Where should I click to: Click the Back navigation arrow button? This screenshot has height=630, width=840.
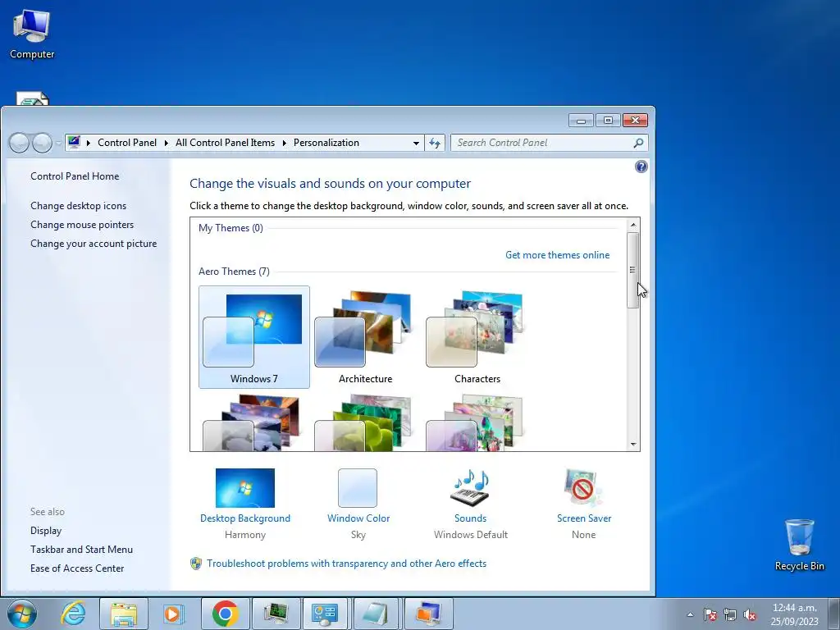(20, 143)
